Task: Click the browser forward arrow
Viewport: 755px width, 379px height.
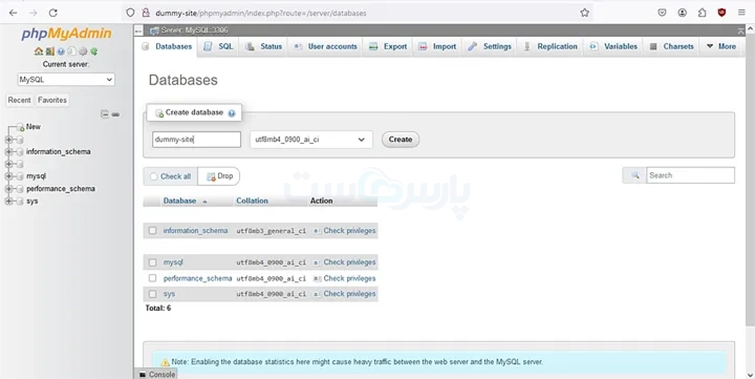Action: point(33,13)
